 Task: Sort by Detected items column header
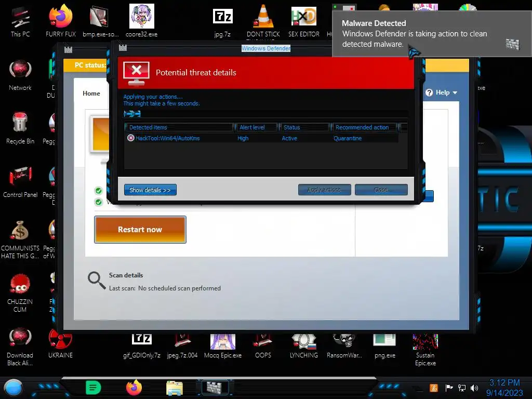179,127
